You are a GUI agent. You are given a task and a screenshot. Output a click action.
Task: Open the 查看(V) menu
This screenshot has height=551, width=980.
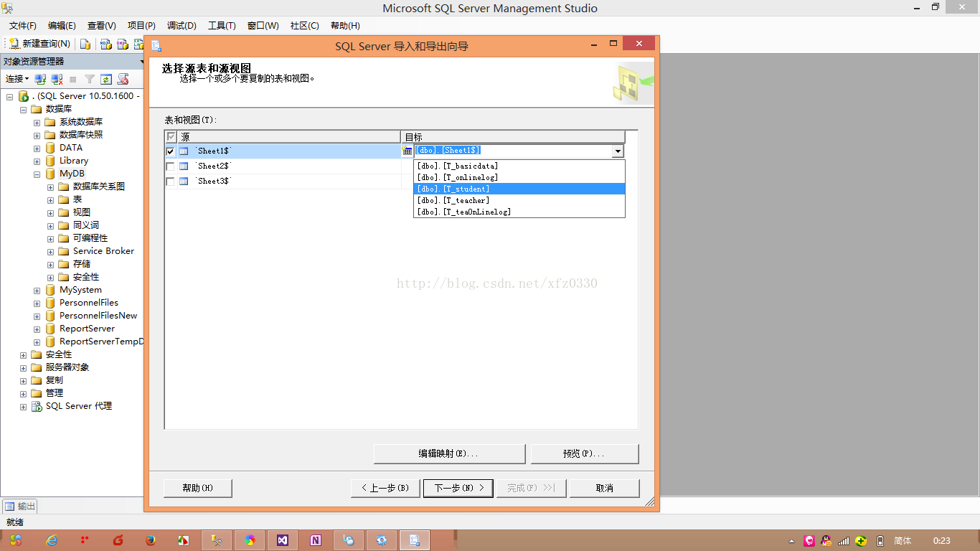(x=102, y=26)
